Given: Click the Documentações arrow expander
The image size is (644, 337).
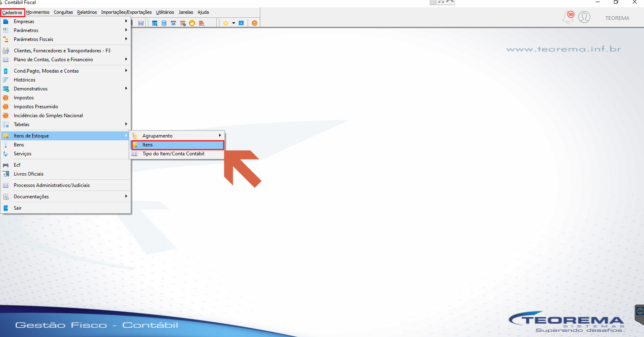Looking at the screenshot, I should coord(126,196).
